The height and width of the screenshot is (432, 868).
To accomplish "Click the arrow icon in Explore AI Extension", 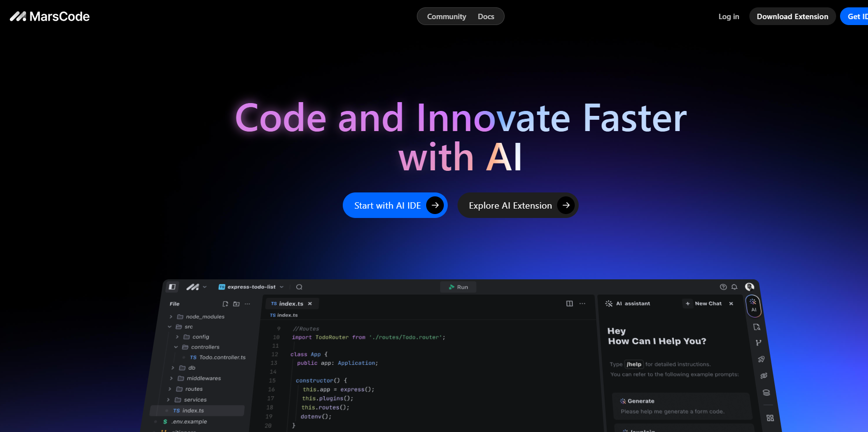I will click(566, 205).
